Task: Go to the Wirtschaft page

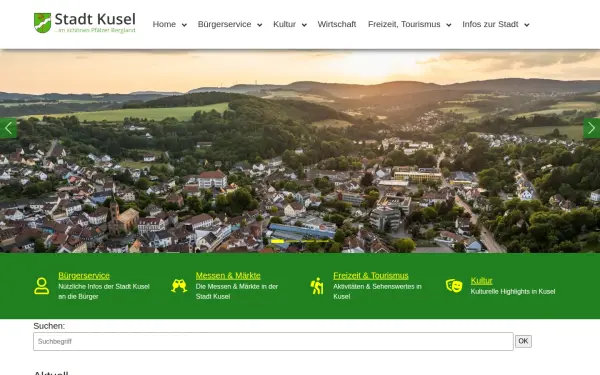Action: point(337,24)
